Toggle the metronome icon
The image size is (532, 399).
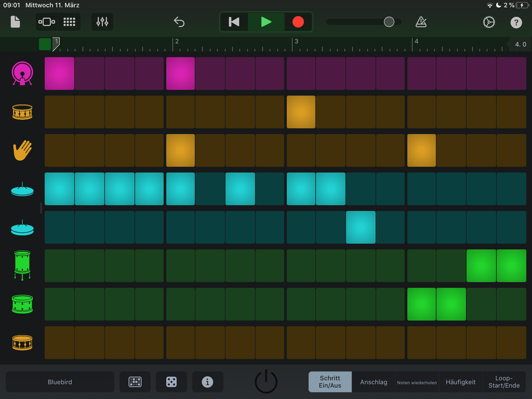pyautogui.click(x=421, y=22)
